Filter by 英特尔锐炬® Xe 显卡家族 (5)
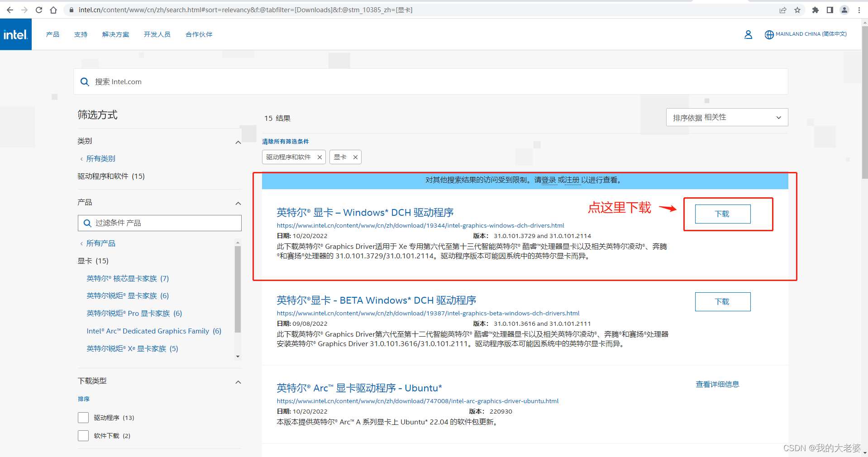The height and width of the screenshot is (457, 868). [x=133, y=349]
